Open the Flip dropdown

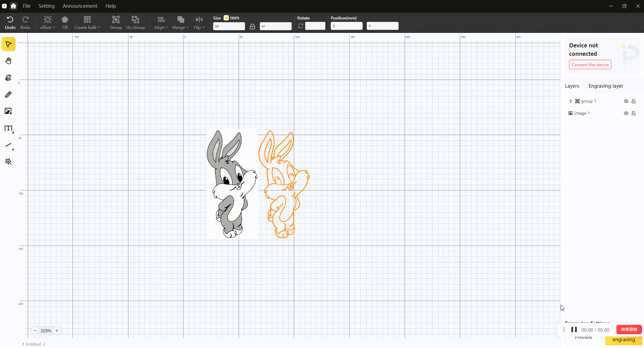tap(199, 23)
